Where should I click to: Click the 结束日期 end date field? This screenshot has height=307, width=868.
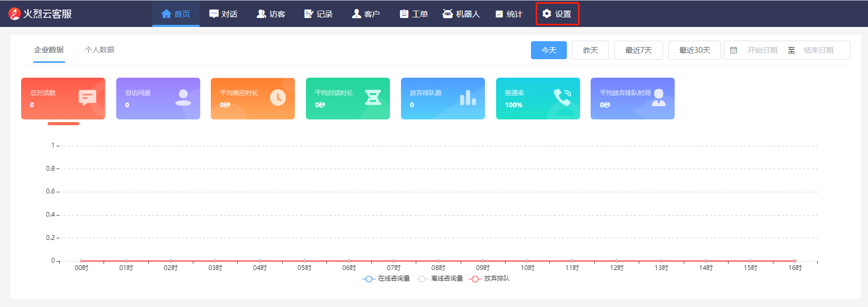tap(818, 50)
